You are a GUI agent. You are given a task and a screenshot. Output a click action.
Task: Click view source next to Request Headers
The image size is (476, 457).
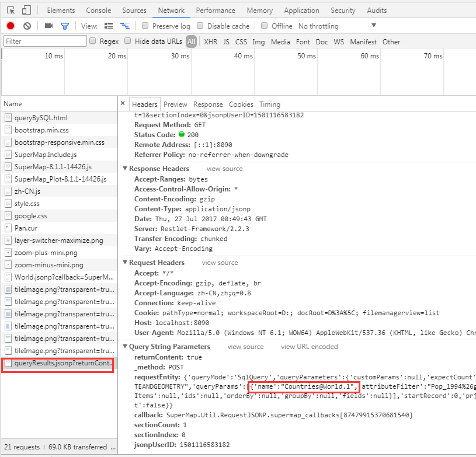pos(220,263)
